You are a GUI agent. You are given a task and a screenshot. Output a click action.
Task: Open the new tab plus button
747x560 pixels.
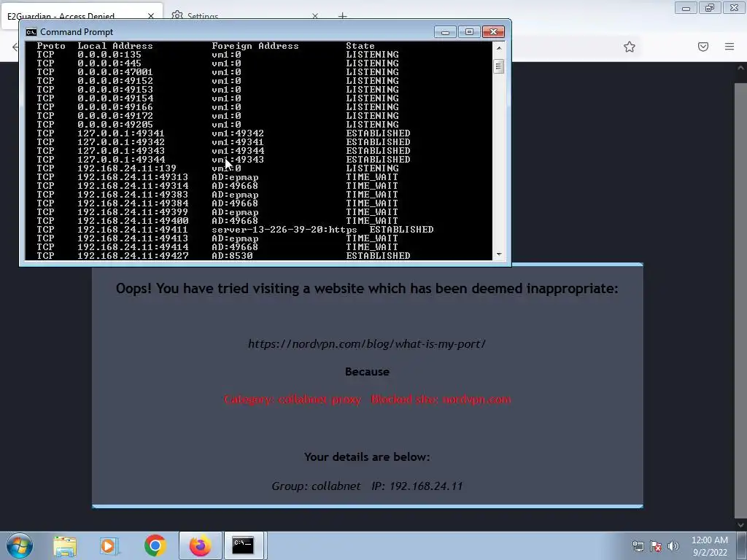click(343, 16)
